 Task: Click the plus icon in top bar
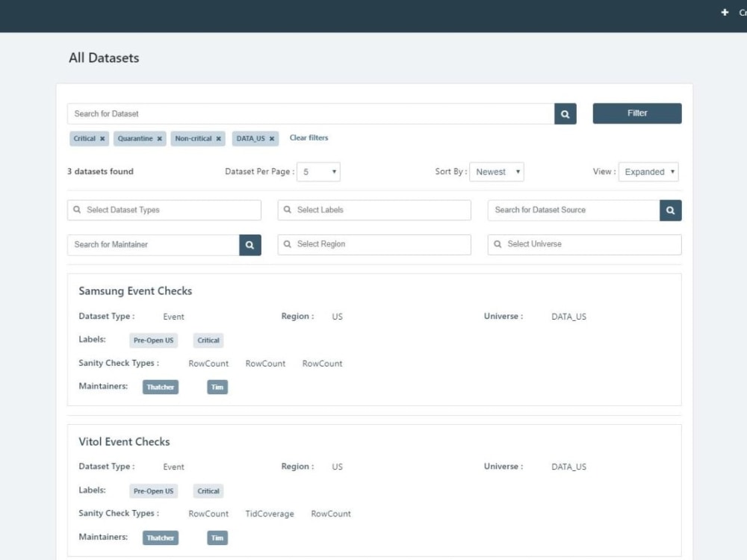point(725,13)
